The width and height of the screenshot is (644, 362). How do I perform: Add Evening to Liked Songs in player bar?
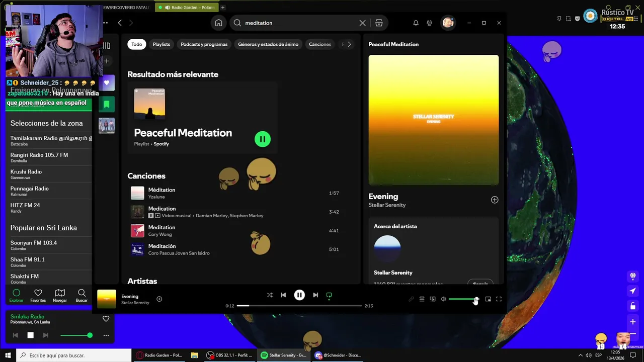pos(159,299)
